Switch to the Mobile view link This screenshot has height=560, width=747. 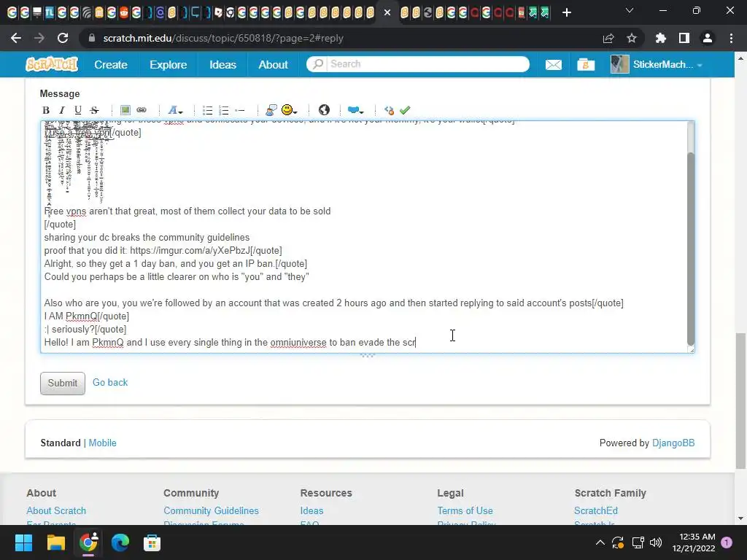pos(102,443)
